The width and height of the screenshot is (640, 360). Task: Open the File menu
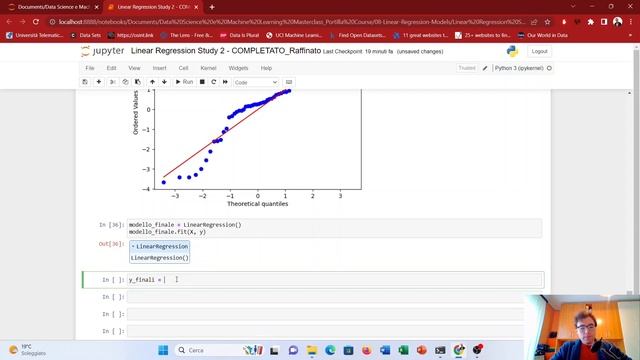click(x=90, y=68)
